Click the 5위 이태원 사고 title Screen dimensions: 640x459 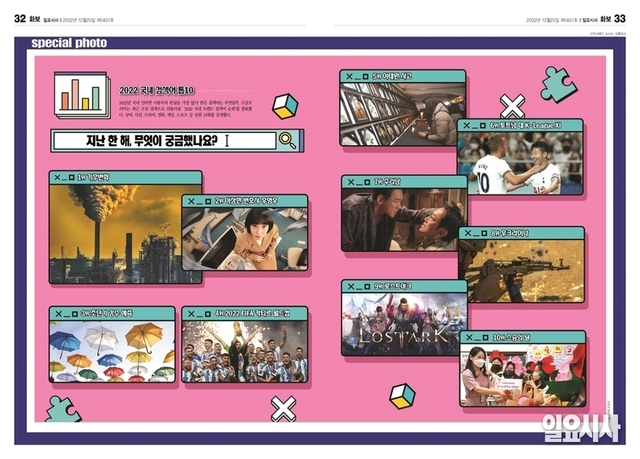click(392, 76)
